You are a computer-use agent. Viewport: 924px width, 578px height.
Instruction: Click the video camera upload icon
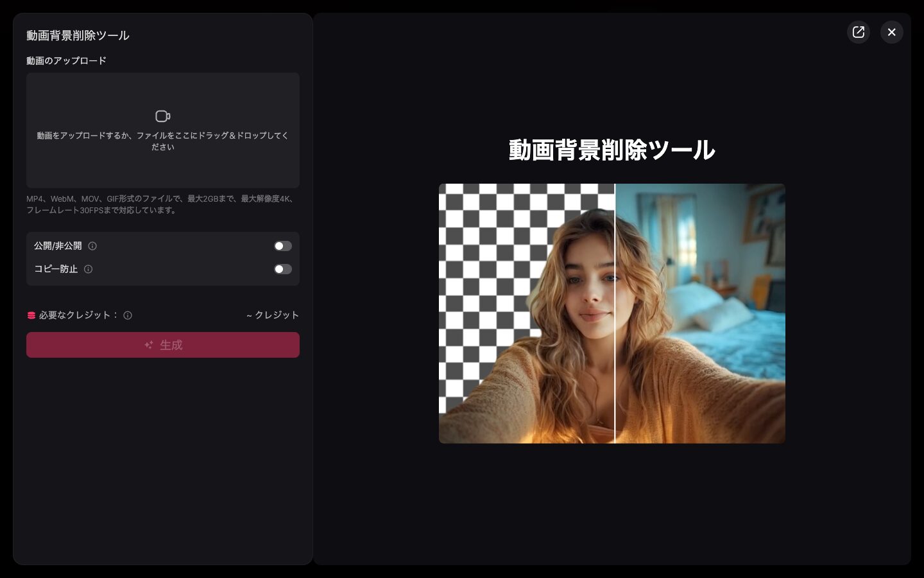163,116
